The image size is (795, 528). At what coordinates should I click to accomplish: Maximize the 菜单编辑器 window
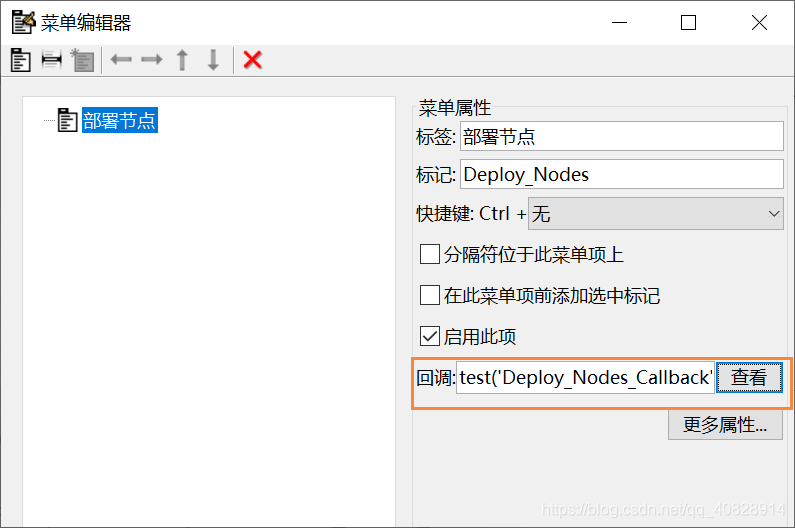688,23
